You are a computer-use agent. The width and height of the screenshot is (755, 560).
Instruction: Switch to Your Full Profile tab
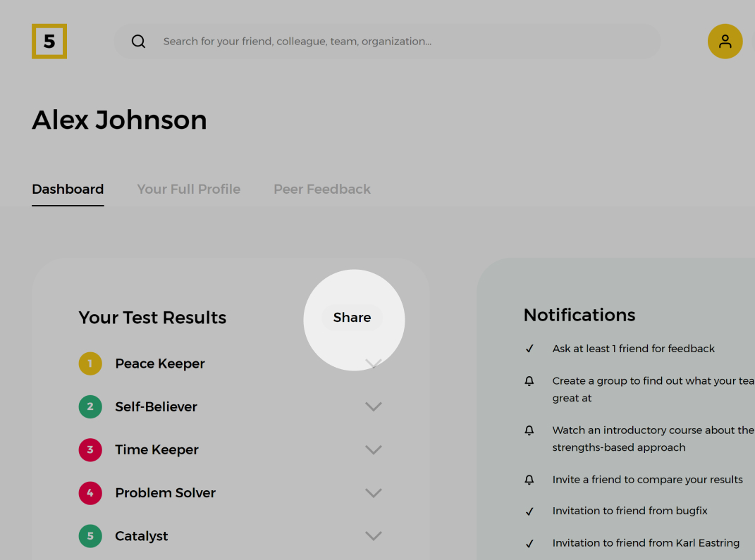click(188, 189)
